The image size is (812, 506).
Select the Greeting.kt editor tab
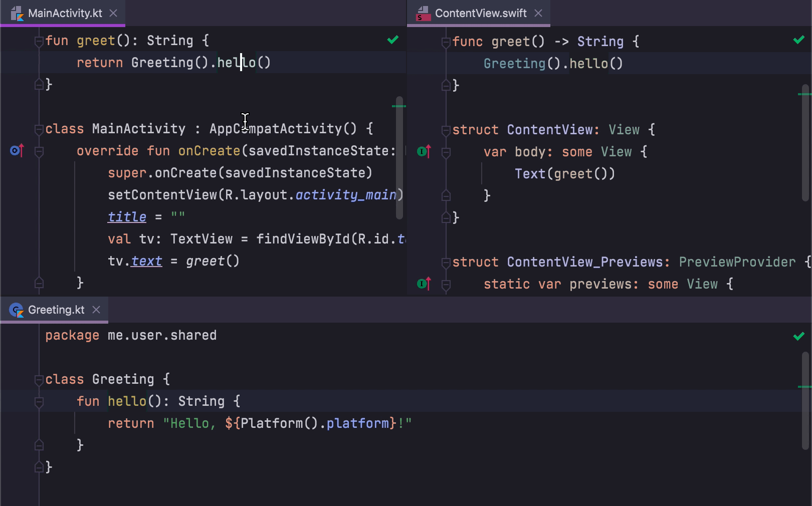55,310
